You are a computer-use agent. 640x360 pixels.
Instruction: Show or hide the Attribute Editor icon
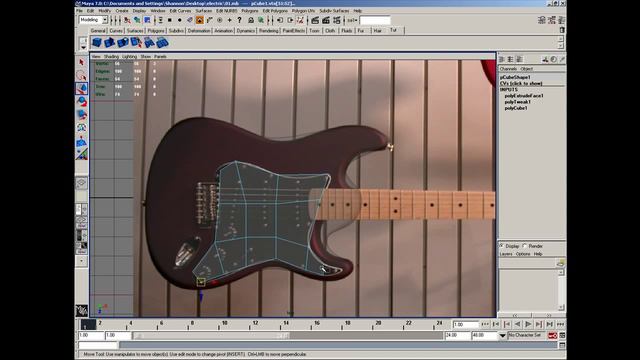542,20
